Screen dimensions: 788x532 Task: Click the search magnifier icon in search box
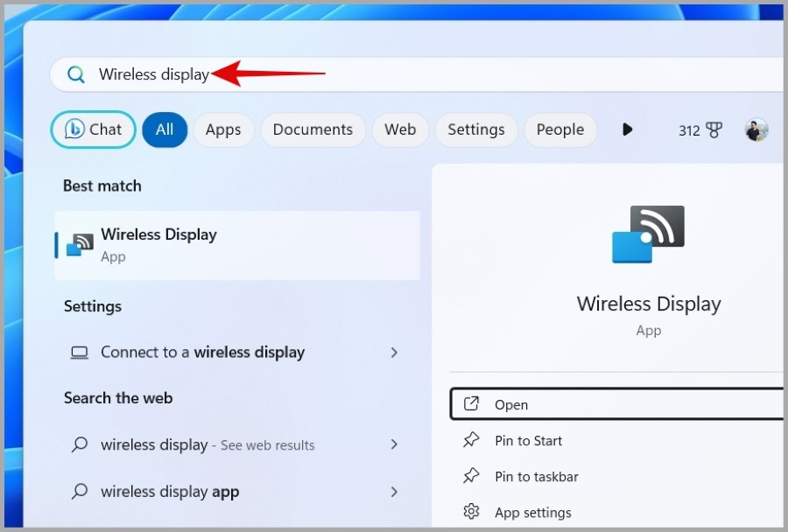76,74
